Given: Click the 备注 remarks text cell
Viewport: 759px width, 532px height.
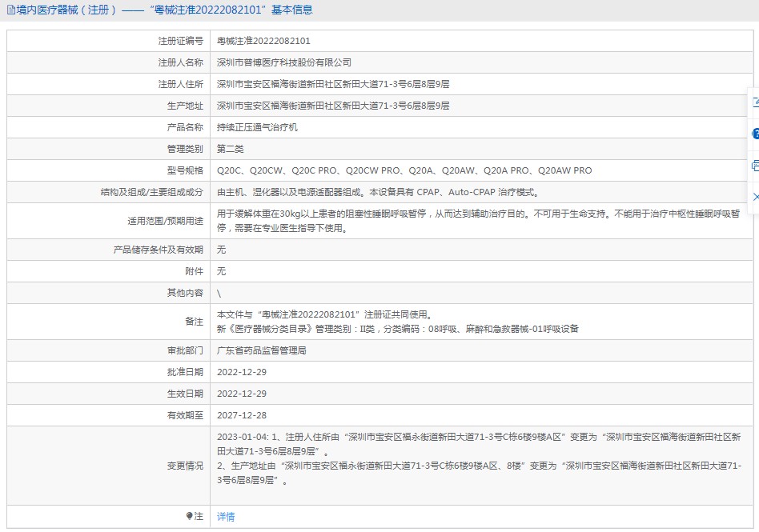Looking at the screenshot, I should pyautogui.click(x=398, y=322).
